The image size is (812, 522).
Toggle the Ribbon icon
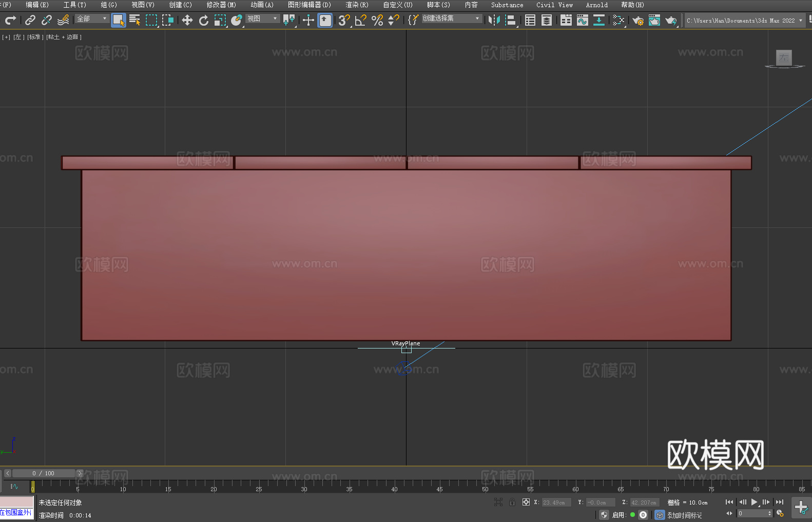click(x=566, y=20)
